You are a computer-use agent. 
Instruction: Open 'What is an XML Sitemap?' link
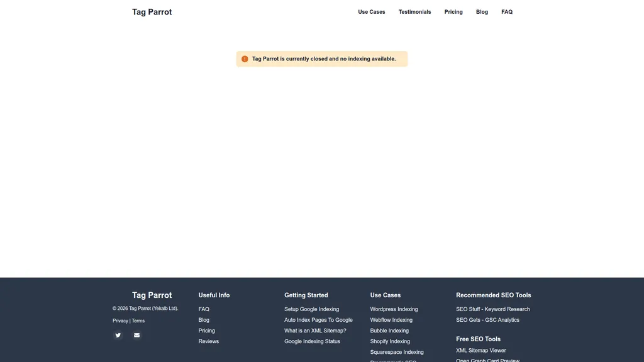(x=315, y=331)
